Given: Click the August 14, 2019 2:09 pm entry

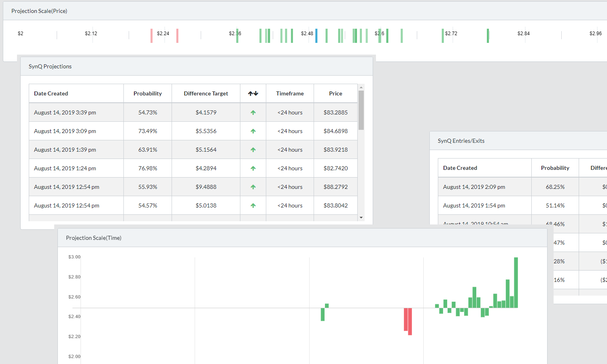Looking at the screenshot, I should tap(474, 187).
